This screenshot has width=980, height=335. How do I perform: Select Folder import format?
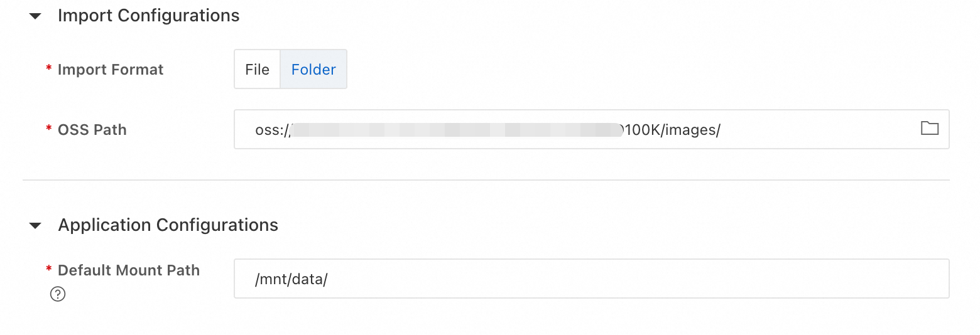[x=313, y=70]
